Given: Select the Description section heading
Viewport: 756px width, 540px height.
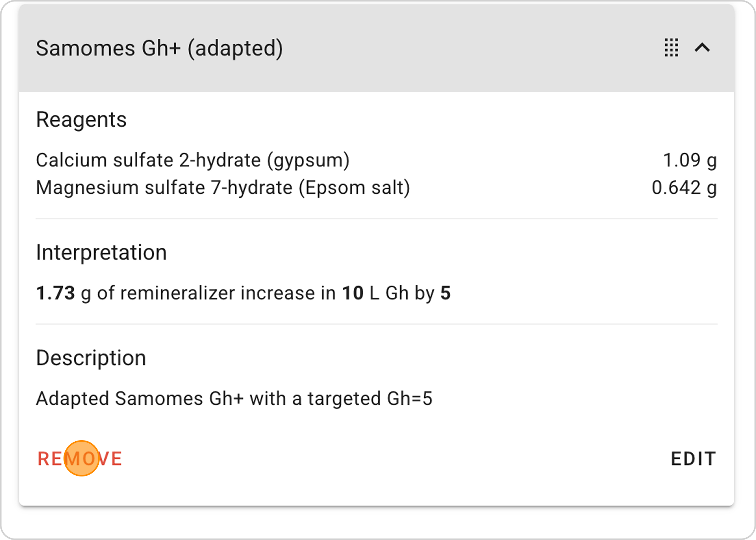Looking at the screenshot, I should 91,358.
